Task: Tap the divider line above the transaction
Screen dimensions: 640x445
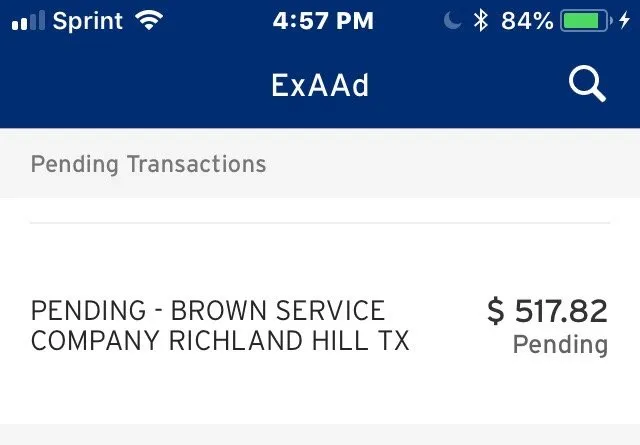Action: pyautogui.click(x=320, y=222)
